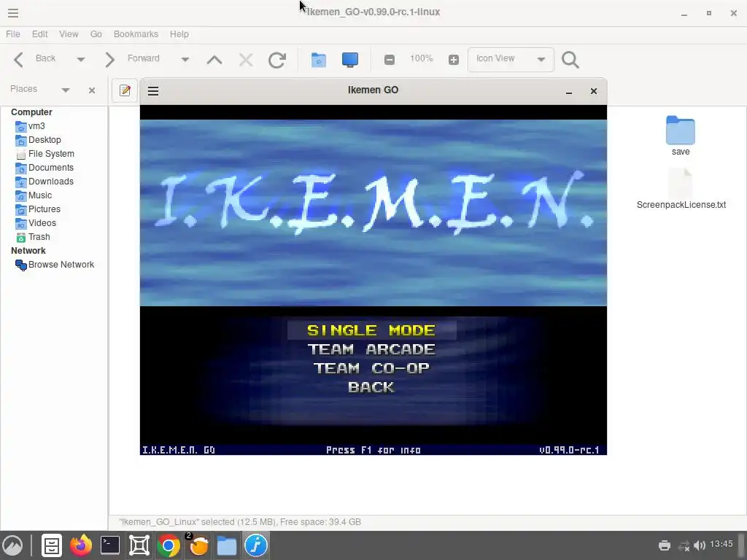
Task: Open the file cabinet app in taskbar
Action: pos(52,545)
